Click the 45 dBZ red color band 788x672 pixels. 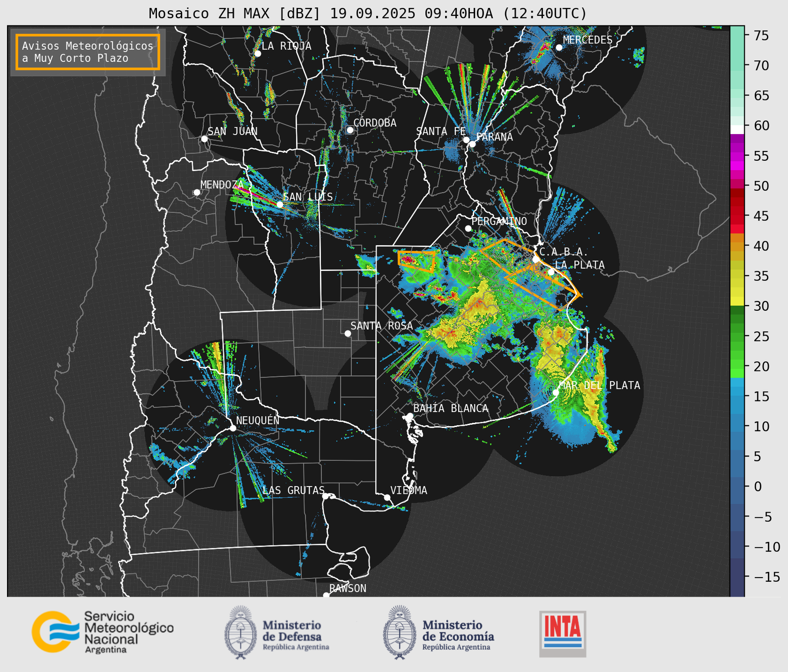click(x=737, y=216)
